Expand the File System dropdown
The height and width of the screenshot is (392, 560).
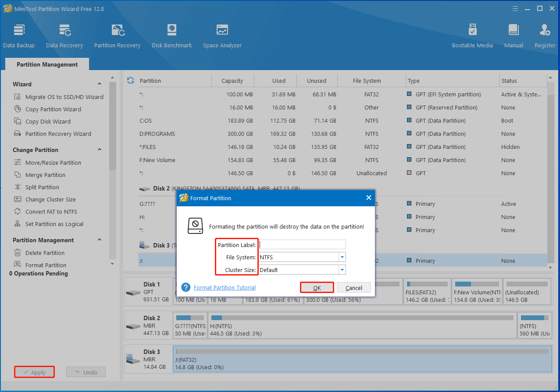tap(342, 257)
